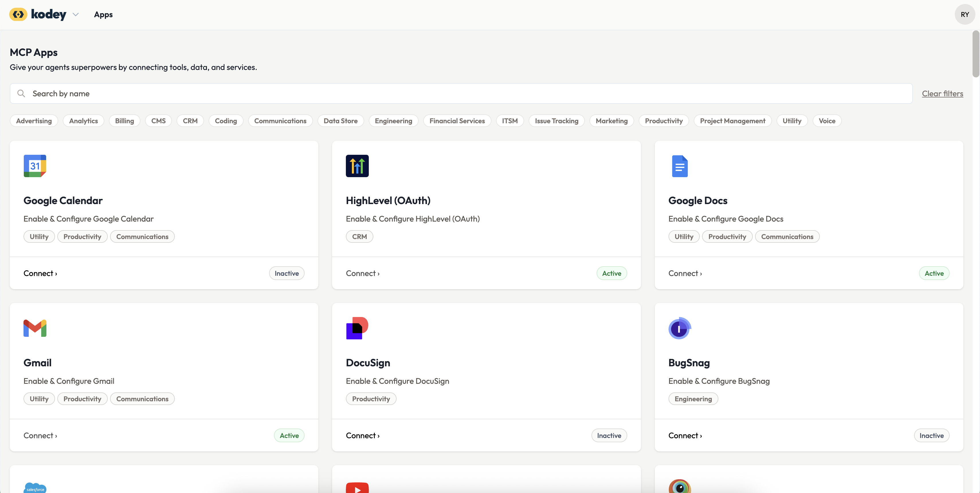Click the BugSnag logo icon
This screenshot has width=980, height=493.
tap(679, 328)
